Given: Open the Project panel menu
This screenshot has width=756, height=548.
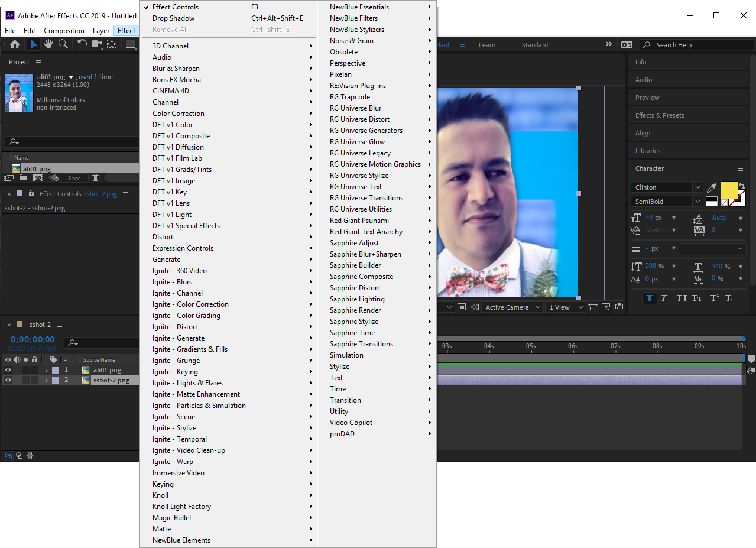Looking at the screenshot, I should click(38, 62).
